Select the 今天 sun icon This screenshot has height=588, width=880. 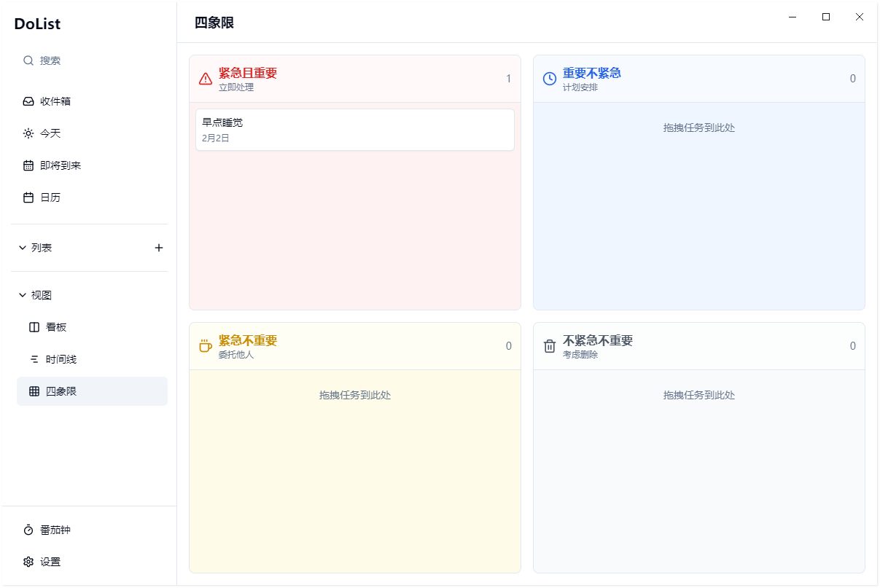pos(28,133)
